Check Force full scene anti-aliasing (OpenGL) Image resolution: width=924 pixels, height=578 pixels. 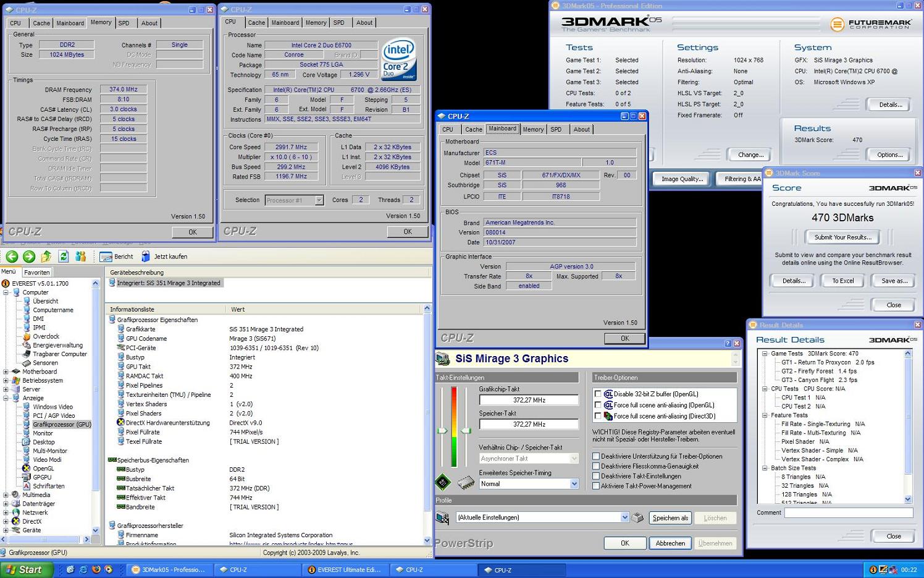coord(597,405)
